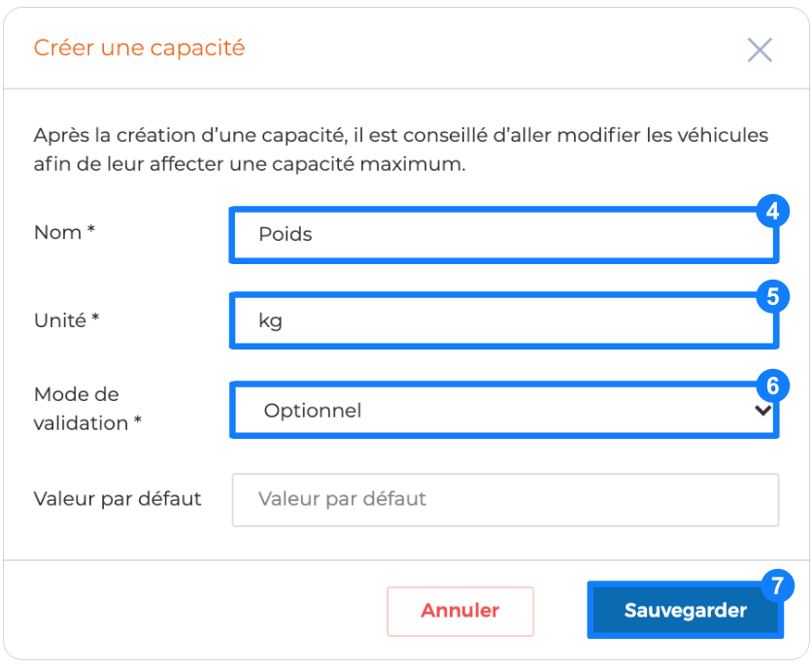Click the blue step 4 badge
The width and height of the screenshot is (812, 667).
(x=772, y=211)
